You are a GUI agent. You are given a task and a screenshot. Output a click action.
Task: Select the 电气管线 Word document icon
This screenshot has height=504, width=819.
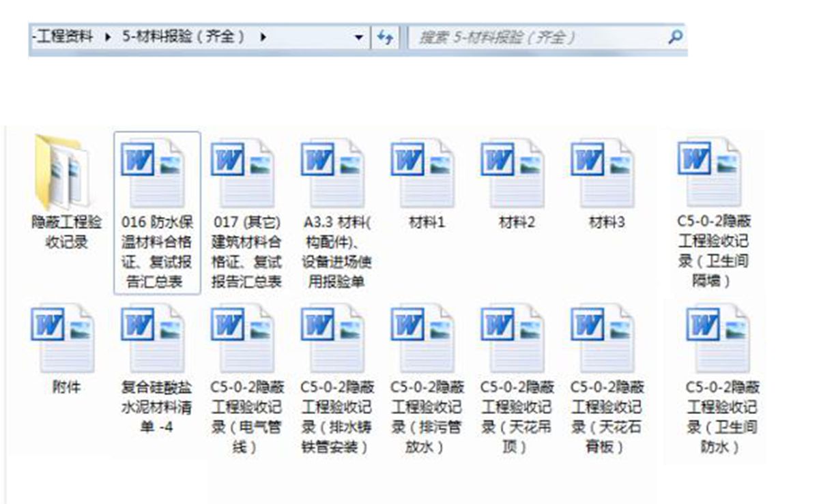pyautogui.click(x=243, y=338)
